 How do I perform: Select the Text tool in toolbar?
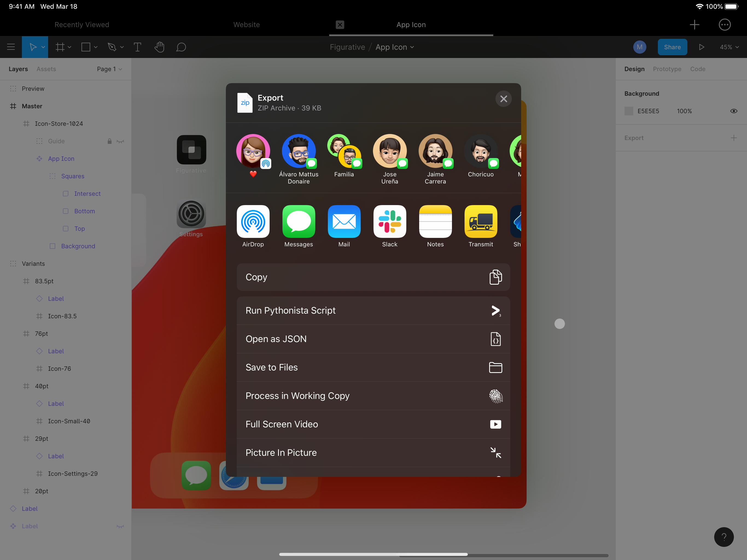click(x=138, y=47)
